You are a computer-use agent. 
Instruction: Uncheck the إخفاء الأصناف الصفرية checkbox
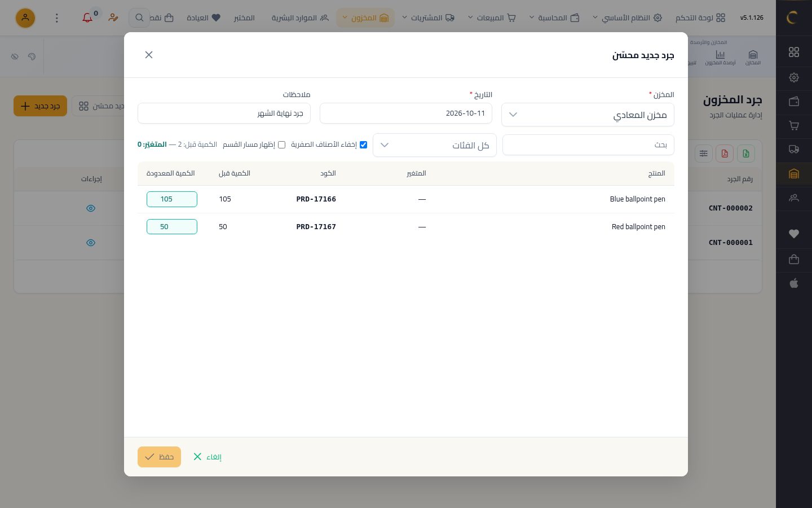pyautogui.click(x=363, y=145)
